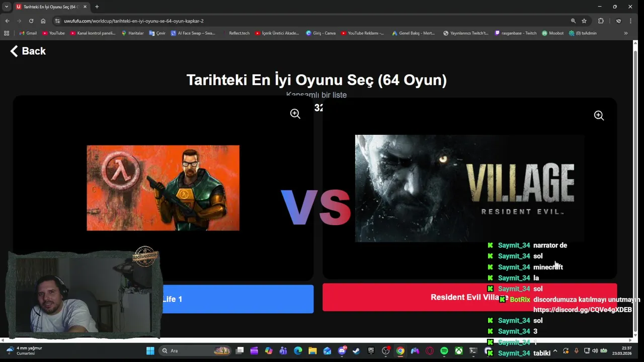Open Outlook mail from the taskbar

(x=327, y=351)
